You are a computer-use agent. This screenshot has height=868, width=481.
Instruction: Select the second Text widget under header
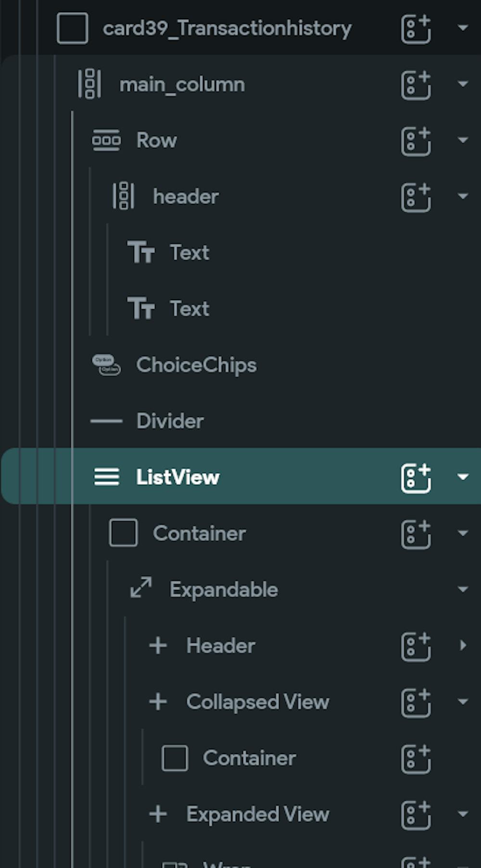190,309
